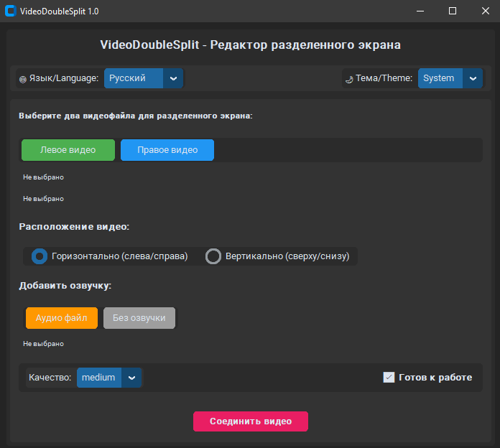Click the globe icon beside Язык/Language
500x448 pixels.
[x=22, y=79]
